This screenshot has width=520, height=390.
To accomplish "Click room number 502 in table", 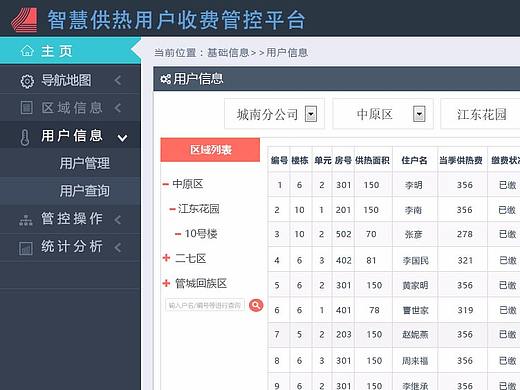I will click(x=343, y=234).
